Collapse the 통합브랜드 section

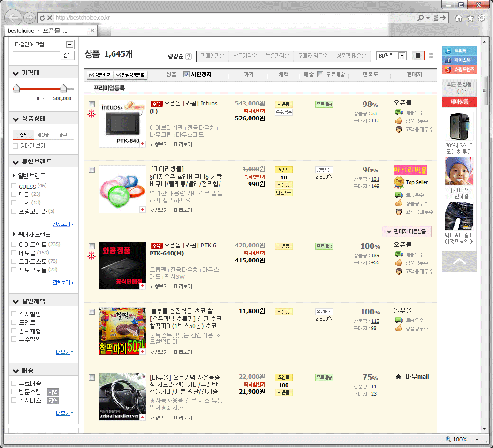[x=16, y=162]
